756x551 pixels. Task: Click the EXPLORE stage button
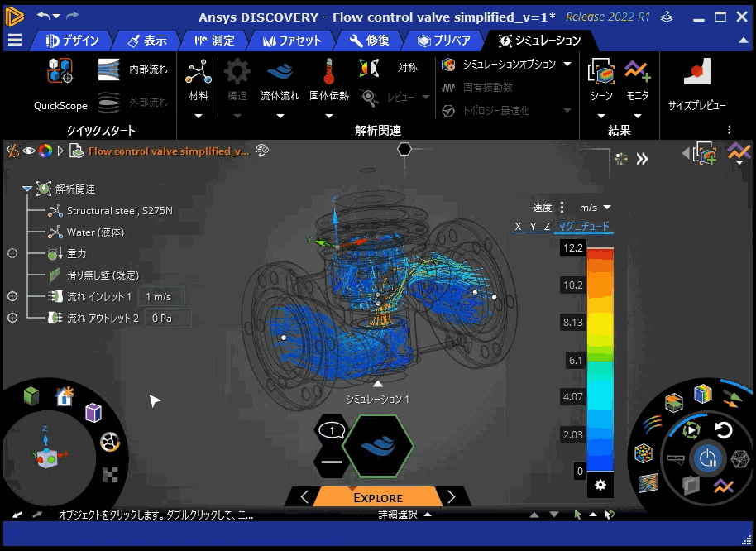pos(378,497)
